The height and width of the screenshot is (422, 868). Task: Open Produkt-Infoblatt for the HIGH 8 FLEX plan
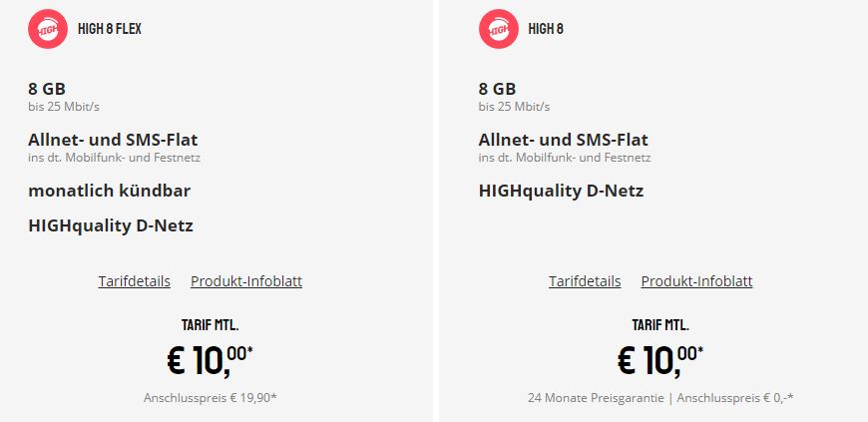tap(246, 281)
